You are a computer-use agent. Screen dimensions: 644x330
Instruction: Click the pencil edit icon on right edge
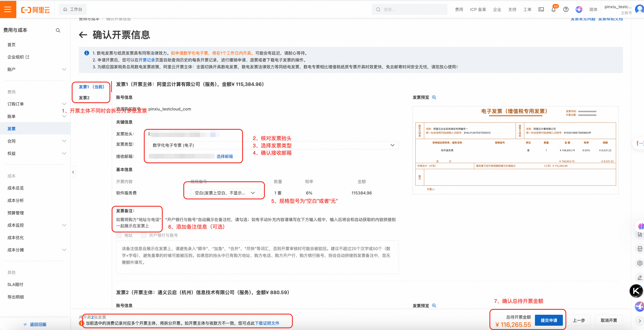pos(640,277)
